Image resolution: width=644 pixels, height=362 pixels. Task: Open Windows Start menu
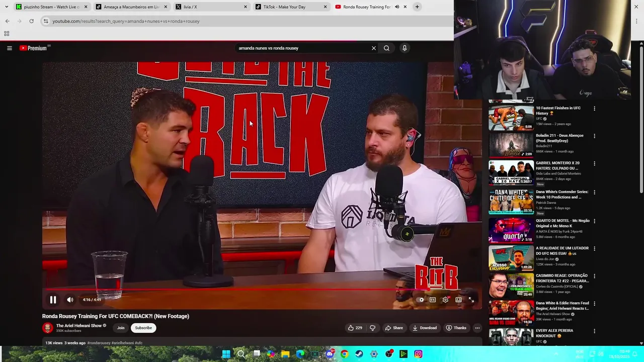(226, 354)
